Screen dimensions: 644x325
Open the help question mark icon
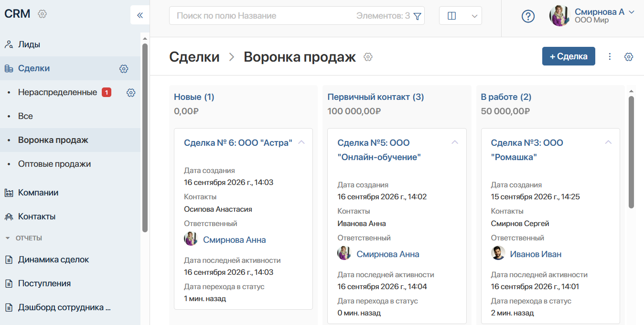[528, 16]
